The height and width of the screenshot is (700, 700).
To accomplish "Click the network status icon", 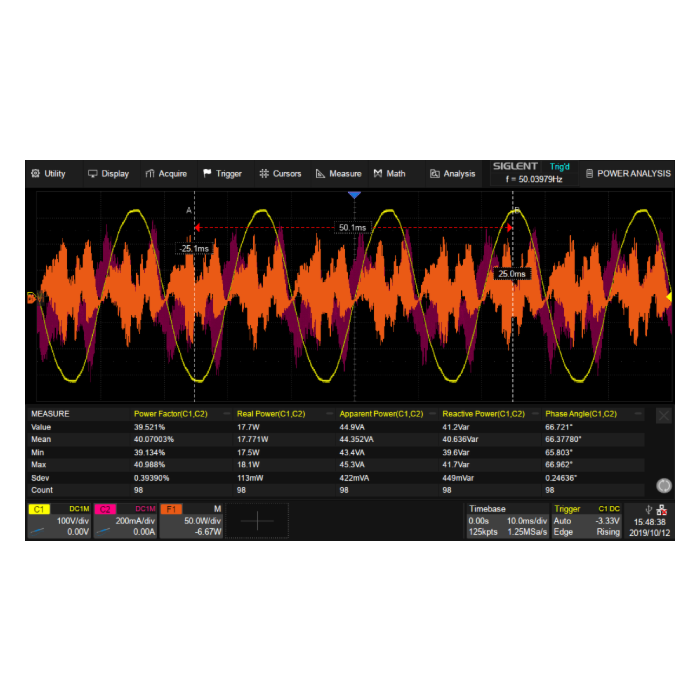I will (x=663, y=509).
